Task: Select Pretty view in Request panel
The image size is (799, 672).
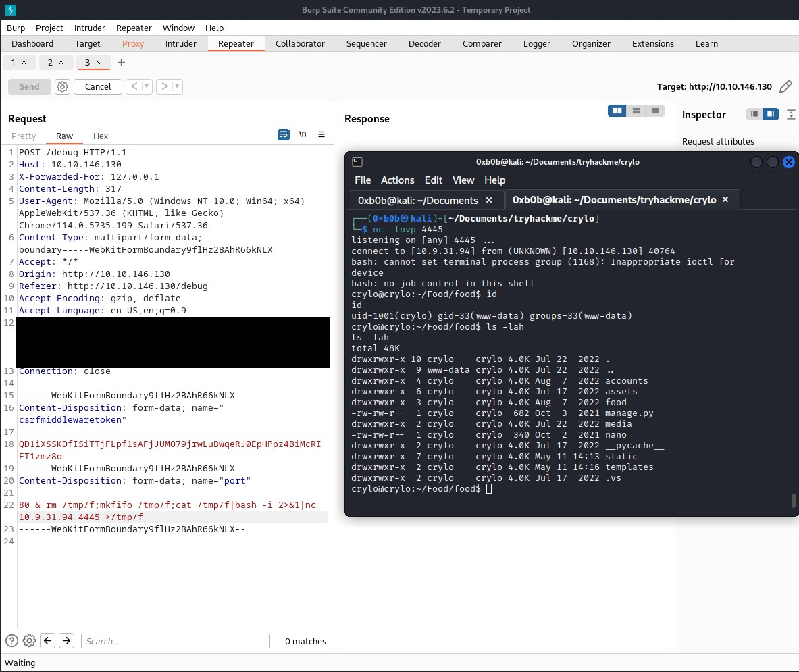Action: [x=24, y=136]
